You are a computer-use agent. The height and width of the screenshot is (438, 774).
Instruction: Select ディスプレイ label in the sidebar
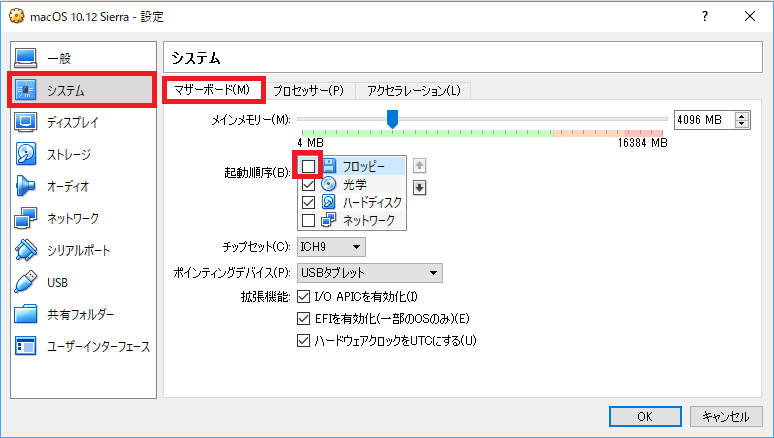click(x=73, y=122)
